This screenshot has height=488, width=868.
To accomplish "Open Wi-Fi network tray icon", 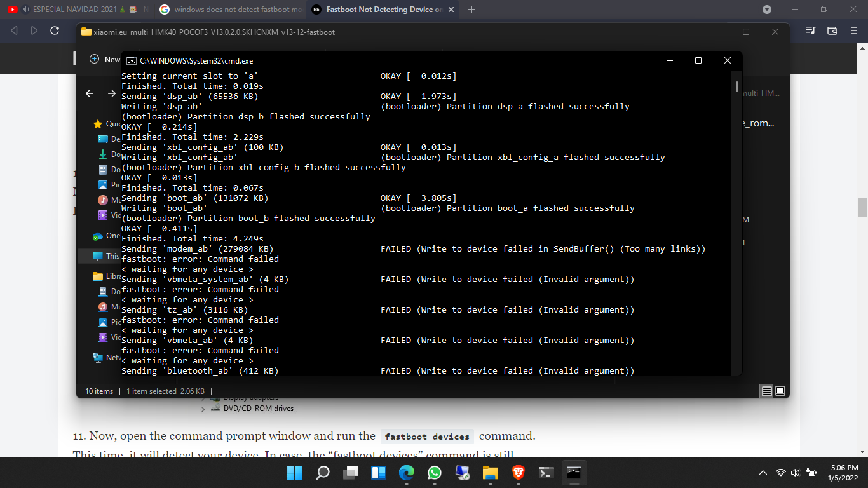I will [781, 473].
